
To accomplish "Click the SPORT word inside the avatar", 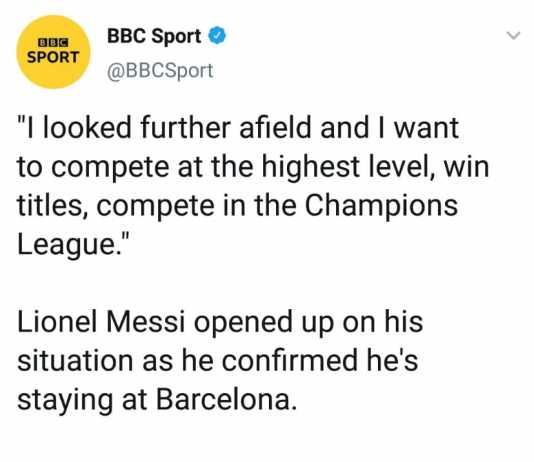I will (x=53, y=57).
